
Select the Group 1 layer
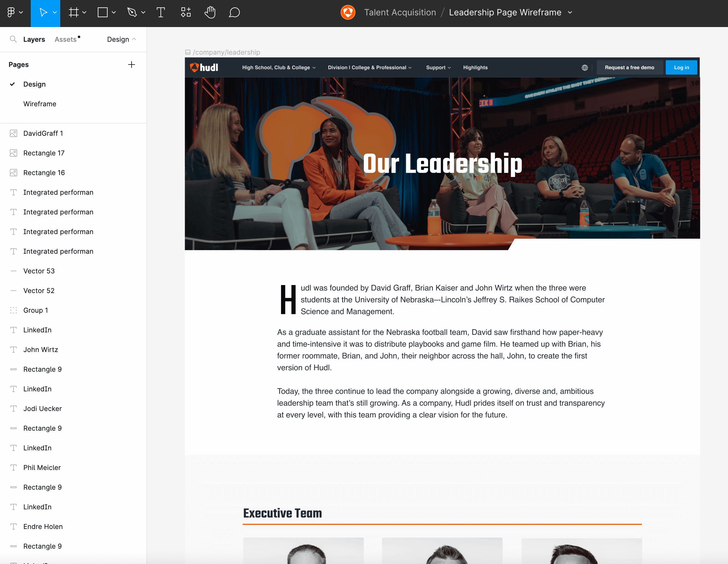point(36,310)
